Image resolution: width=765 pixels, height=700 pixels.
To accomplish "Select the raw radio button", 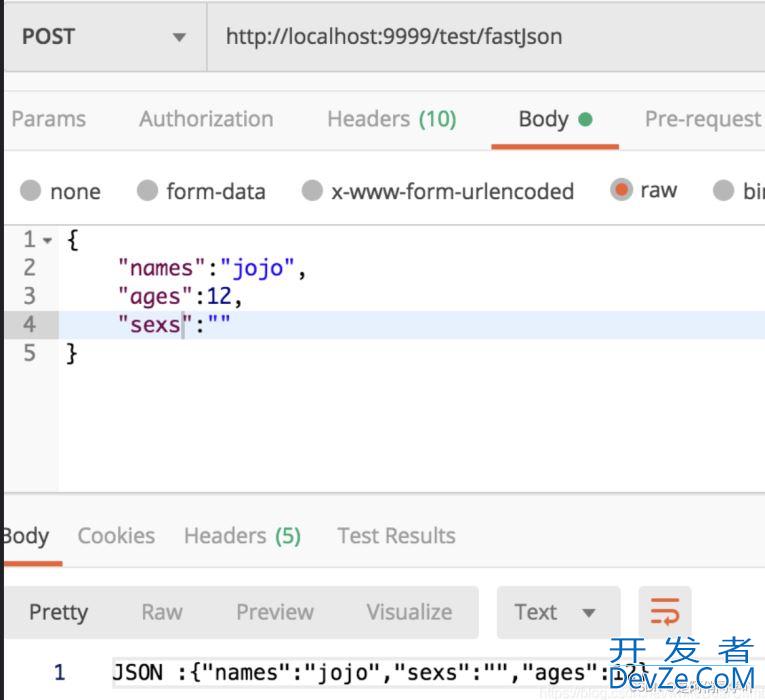I will click(621, 190).
